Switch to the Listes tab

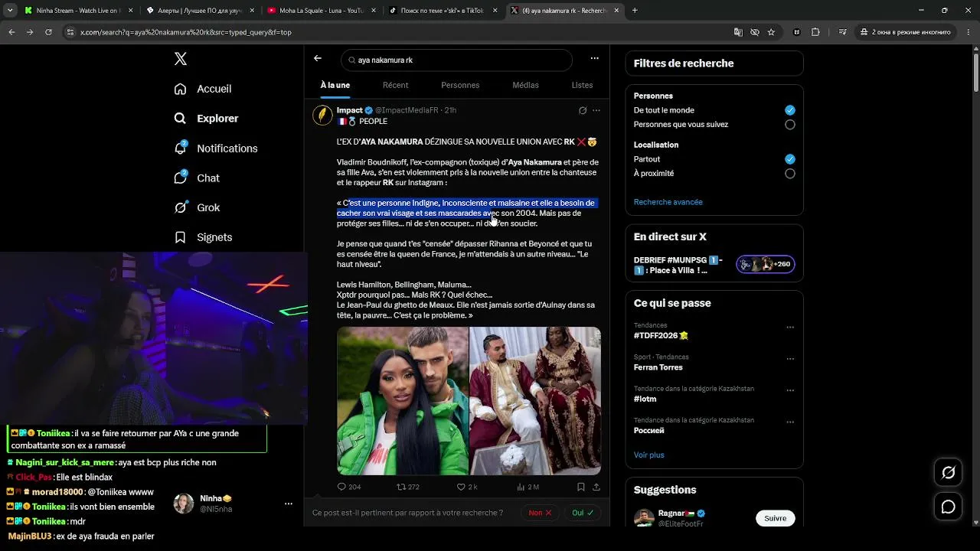point(582,85)
